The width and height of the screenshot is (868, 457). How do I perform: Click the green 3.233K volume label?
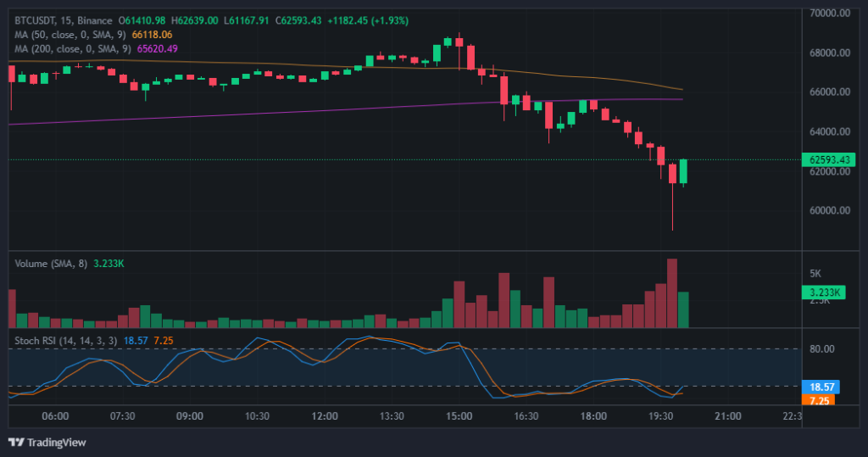point(826,293)
